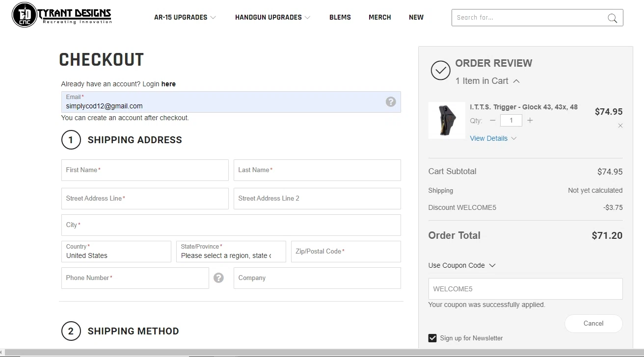
Task: Click the First Name field
Action: point(145,170)
